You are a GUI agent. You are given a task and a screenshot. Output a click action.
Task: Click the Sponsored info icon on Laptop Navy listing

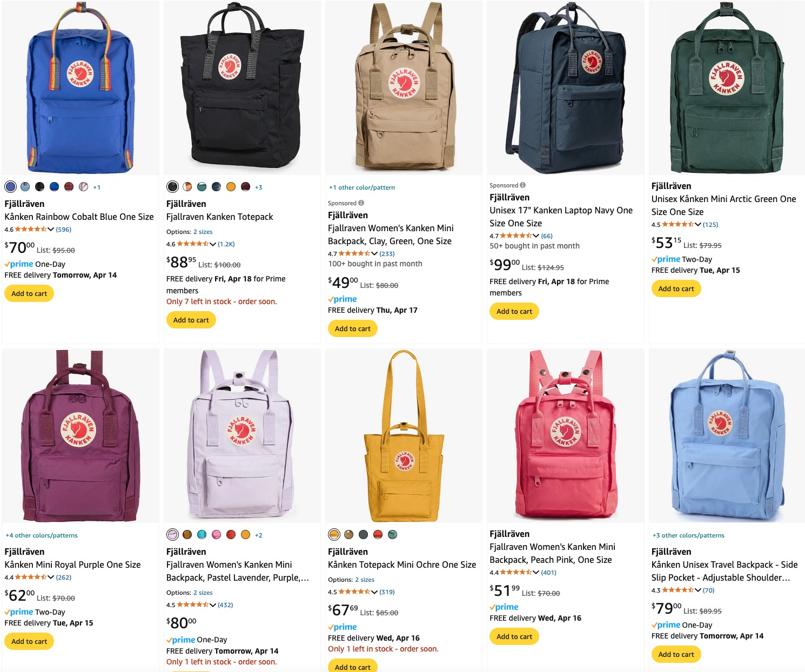[522, 185]
